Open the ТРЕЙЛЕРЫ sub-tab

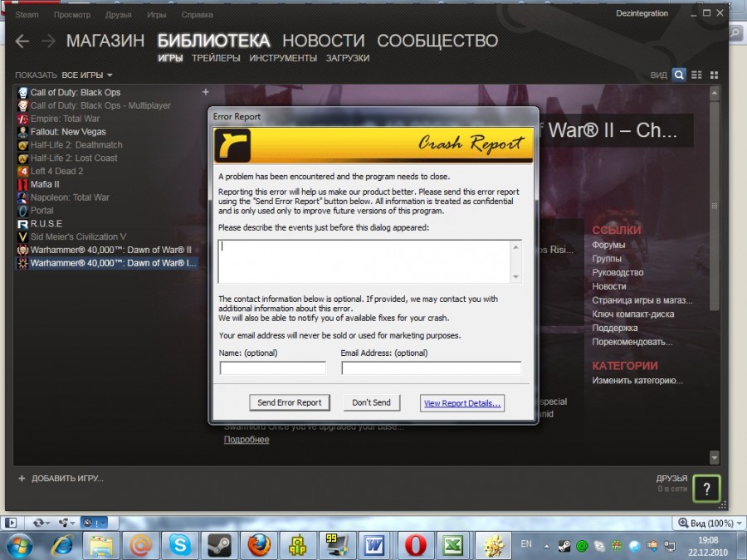click(216, 58)
